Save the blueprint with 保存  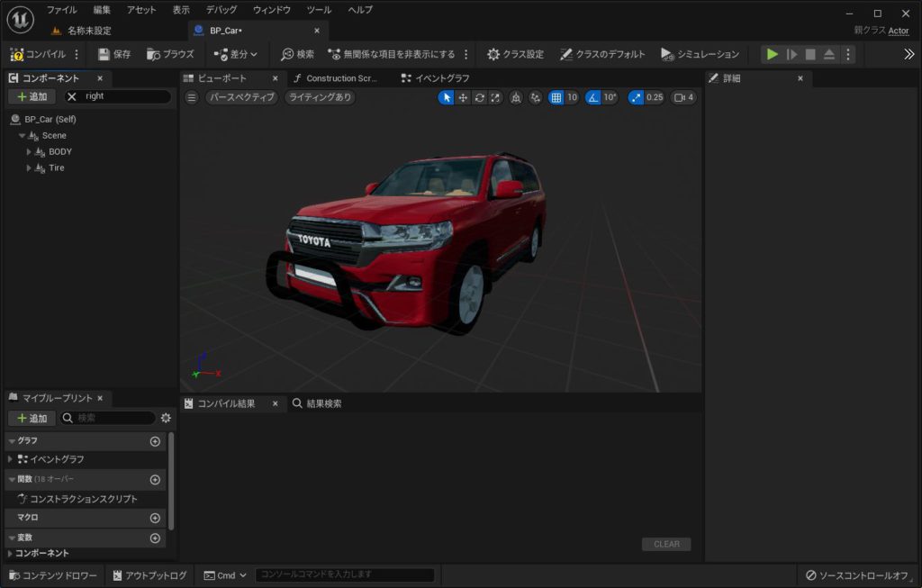[x=114, y=54]
